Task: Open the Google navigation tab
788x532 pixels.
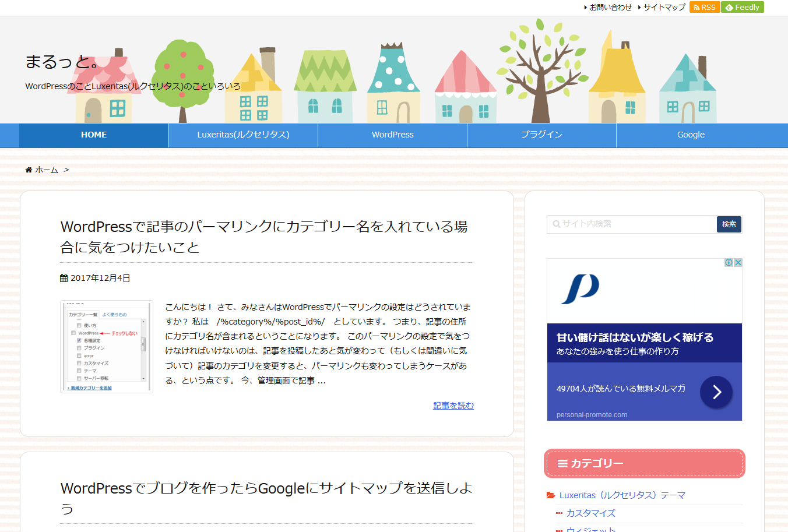Action: [x=691, y=135]
